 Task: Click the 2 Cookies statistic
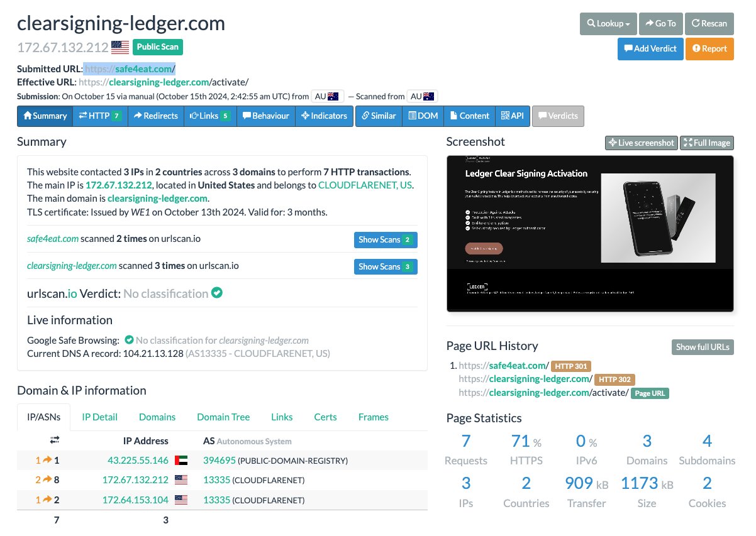[x=707, y=492]
